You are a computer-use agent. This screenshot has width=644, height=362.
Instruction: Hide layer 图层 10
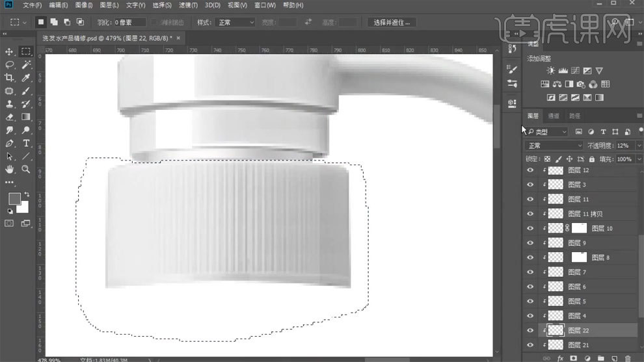click(530, 229)
